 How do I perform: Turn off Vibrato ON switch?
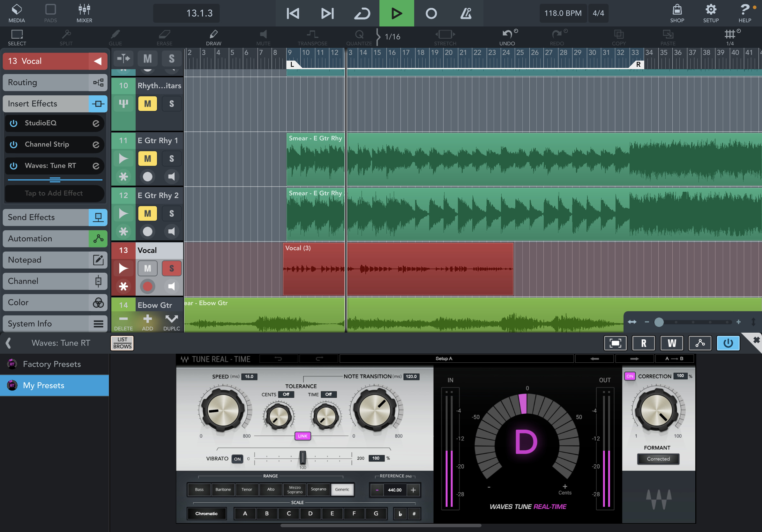pos(237,459)
